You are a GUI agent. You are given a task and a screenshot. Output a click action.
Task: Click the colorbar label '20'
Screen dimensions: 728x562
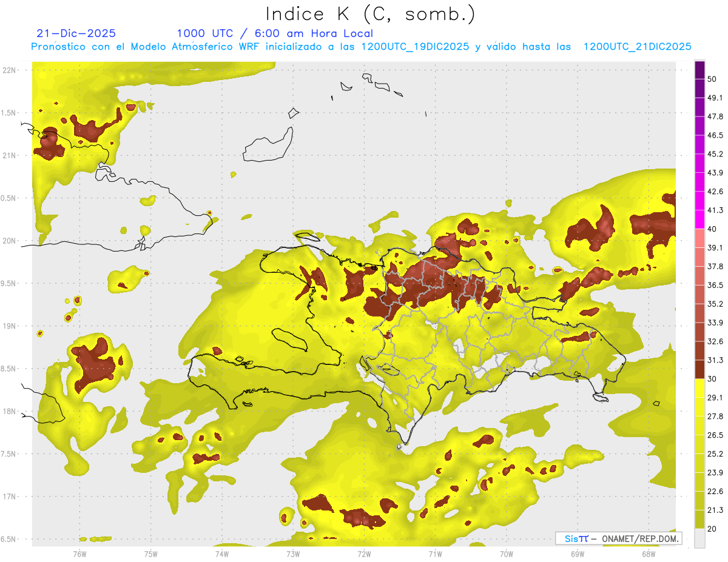click(712, 529)
